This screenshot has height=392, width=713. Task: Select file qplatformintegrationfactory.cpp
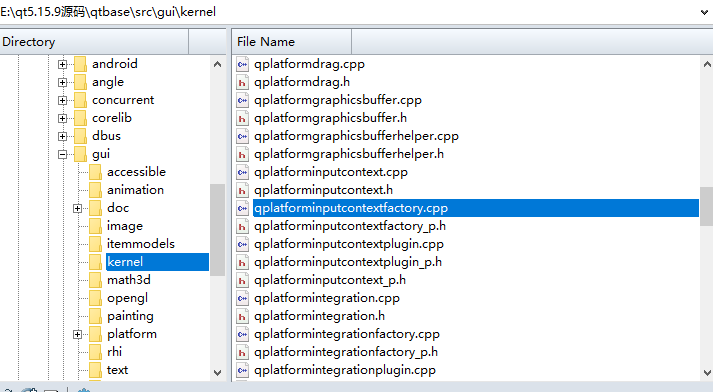click(x=347, y=334)
